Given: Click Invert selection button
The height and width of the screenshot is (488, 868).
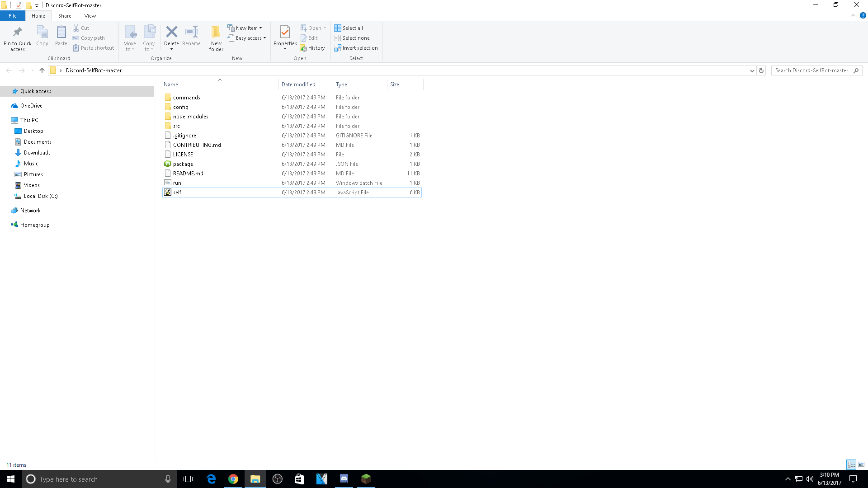Looking at the screenshot, I should 356,48.
